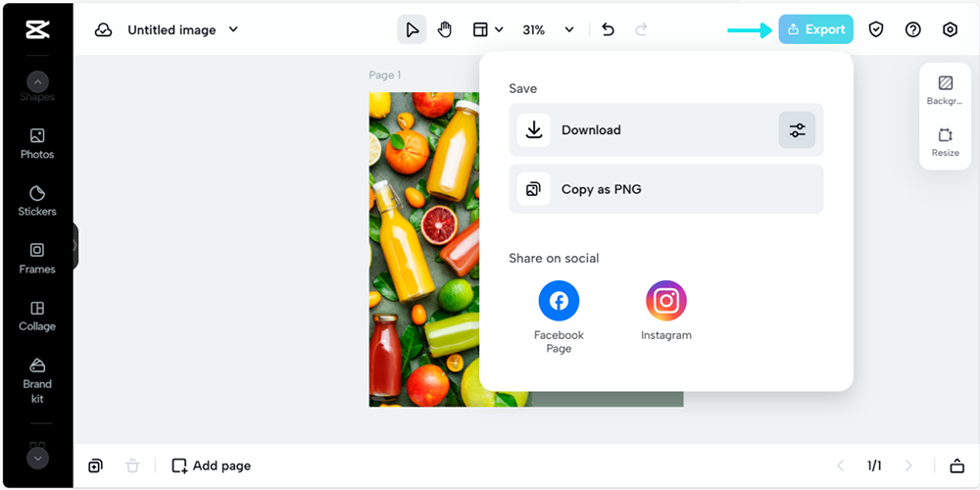Select the pointer selection tool
The image size is (980, 490).
point(412,29)
